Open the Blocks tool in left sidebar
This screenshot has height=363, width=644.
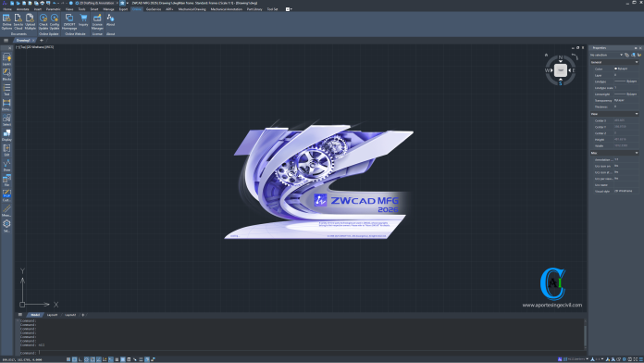tap(6, 74)
